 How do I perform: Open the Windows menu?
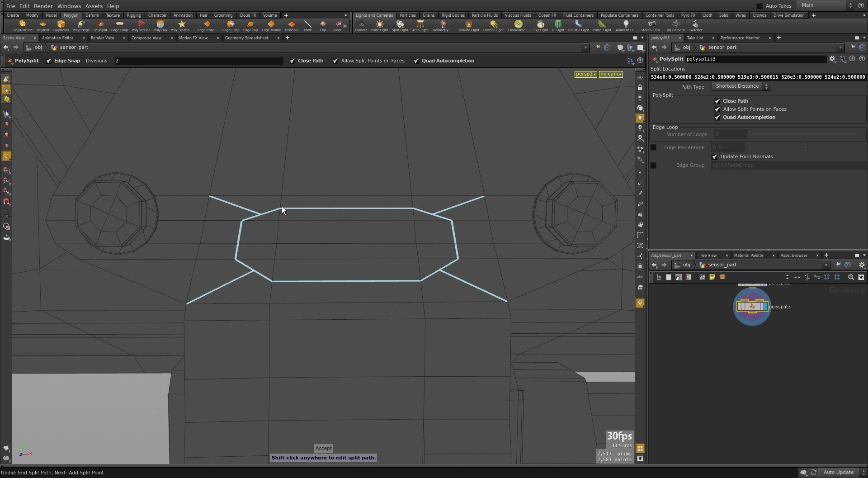(69, 6)
